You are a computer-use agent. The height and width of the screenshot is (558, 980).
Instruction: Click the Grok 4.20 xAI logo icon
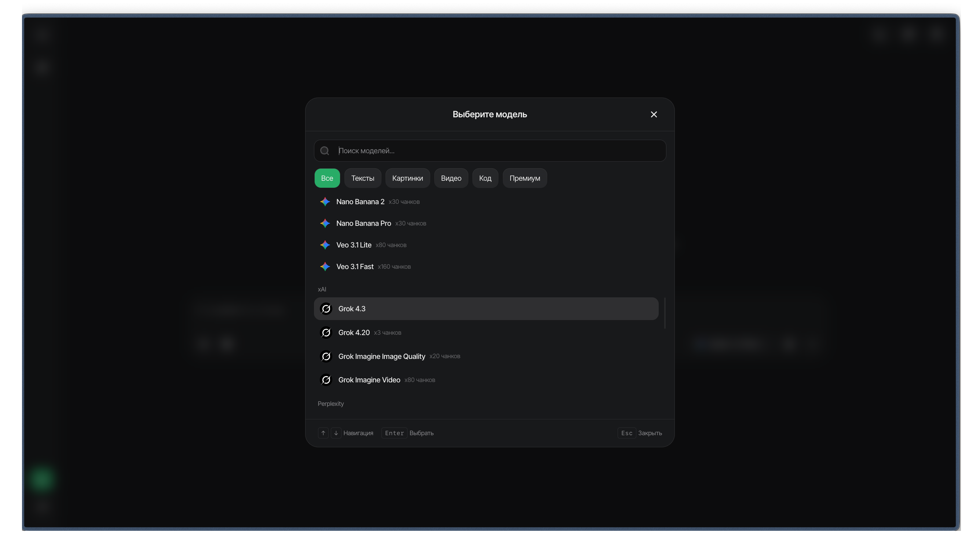[x=326, y=332]
